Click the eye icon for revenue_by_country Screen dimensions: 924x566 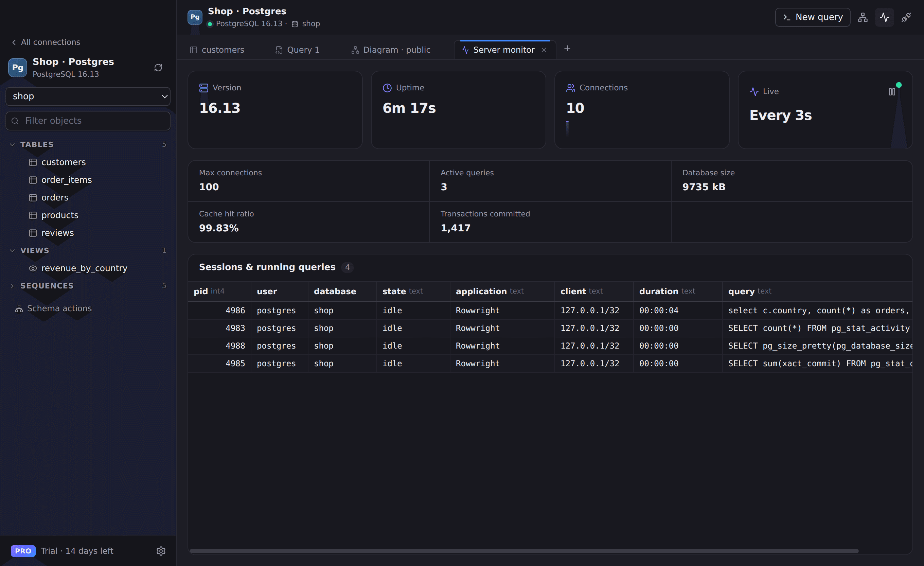(33, 268)
